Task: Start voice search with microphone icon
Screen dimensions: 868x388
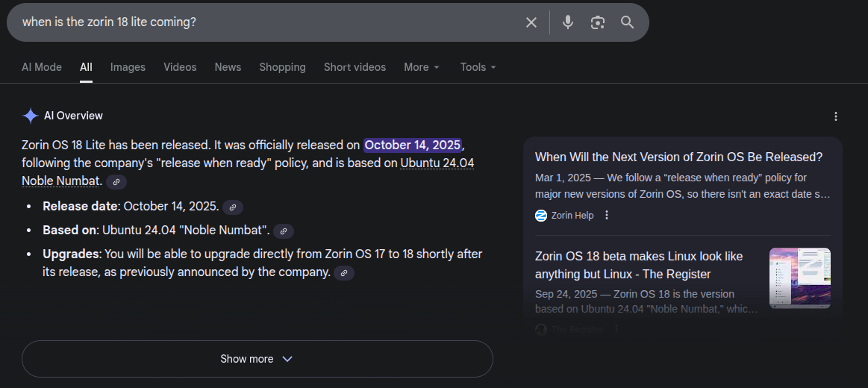Action: (x=568, y=22)
